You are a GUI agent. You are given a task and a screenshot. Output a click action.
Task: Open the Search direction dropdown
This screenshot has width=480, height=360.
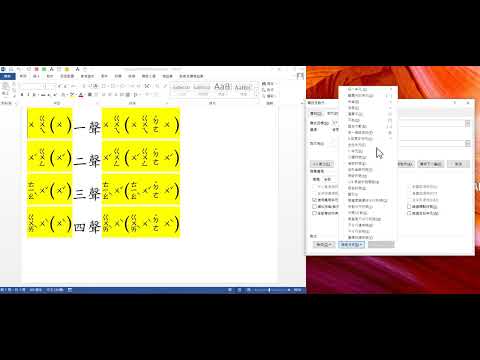point(330,179)
